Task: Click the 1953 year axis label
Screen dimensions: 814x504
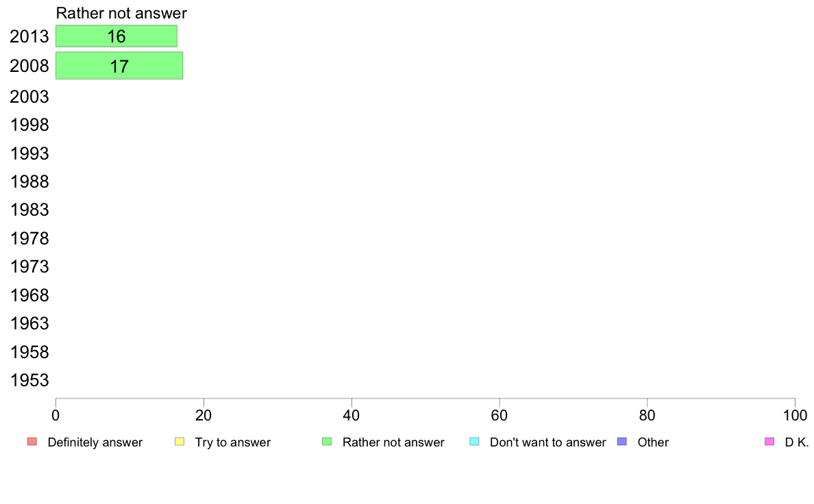Action: click(x=29, y=380)
